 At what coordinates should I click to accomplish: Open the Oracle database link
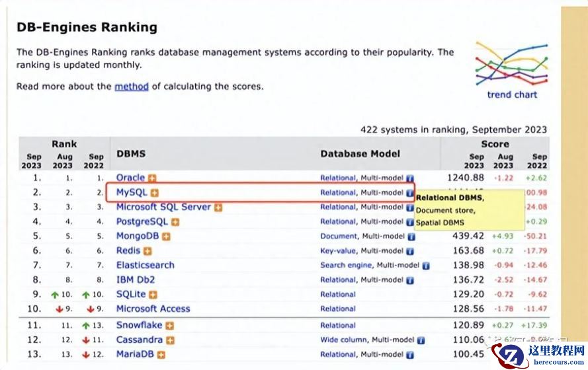(x=130, y=178)
